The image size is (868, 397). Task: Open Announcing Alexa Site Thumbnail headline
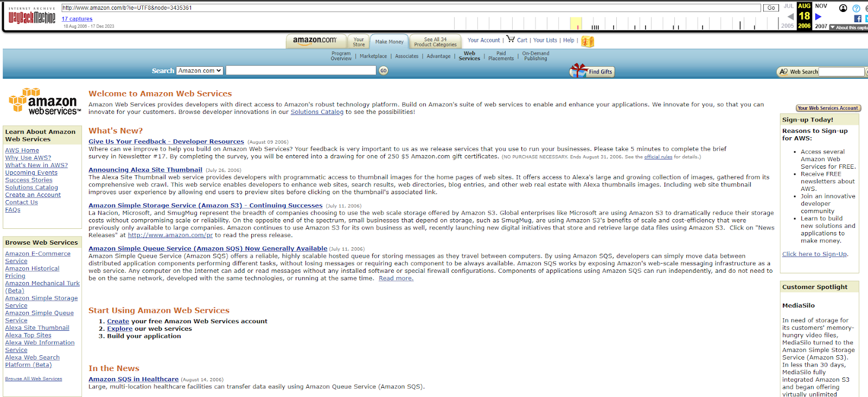145,170
